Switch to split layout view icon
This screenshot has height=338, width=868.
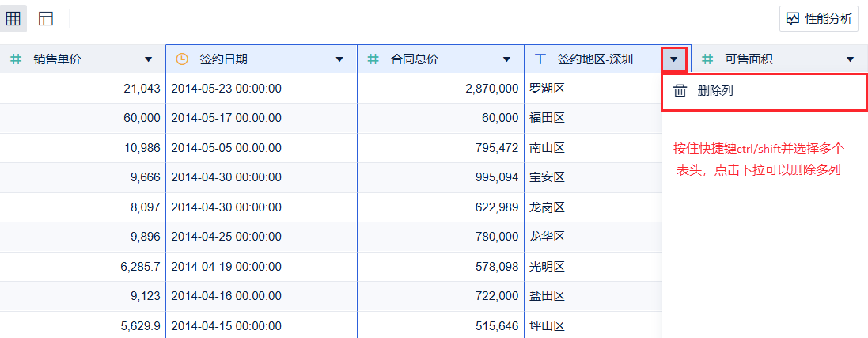[x=46, y=18]
